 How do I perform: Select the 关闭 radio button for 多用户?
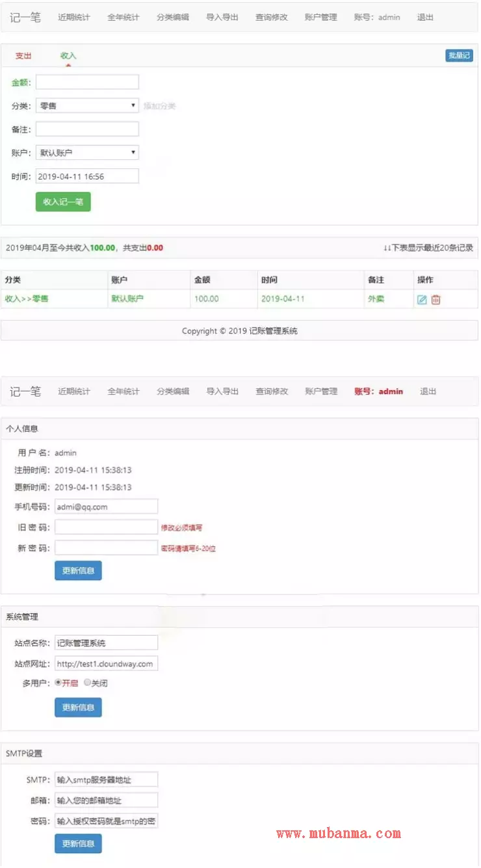(x=88, y=683)
